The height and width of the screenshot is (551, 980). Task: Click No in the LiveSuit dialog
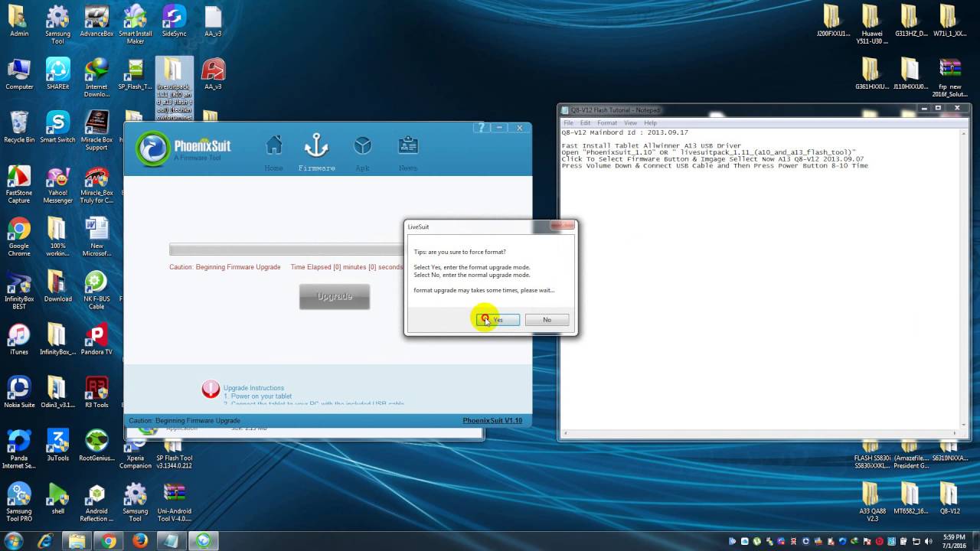[547, 320]
